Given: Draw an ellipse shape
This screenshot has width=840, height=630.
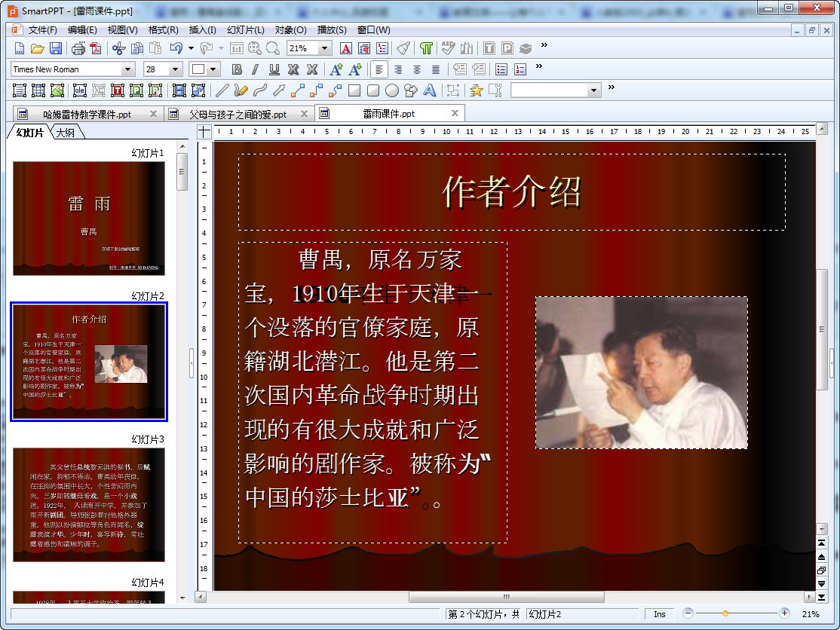Looking at the screenshot, I should [392, 90].
